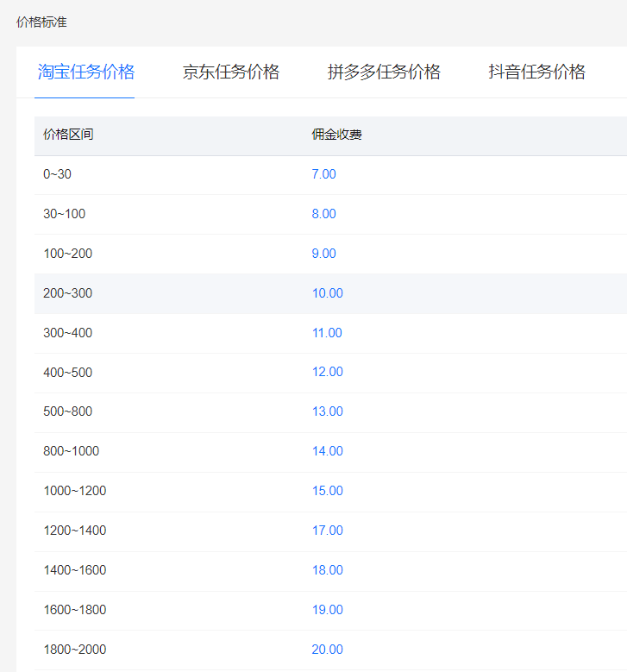
Task: Click the 15.00 commission value
Action: [328, 491]
